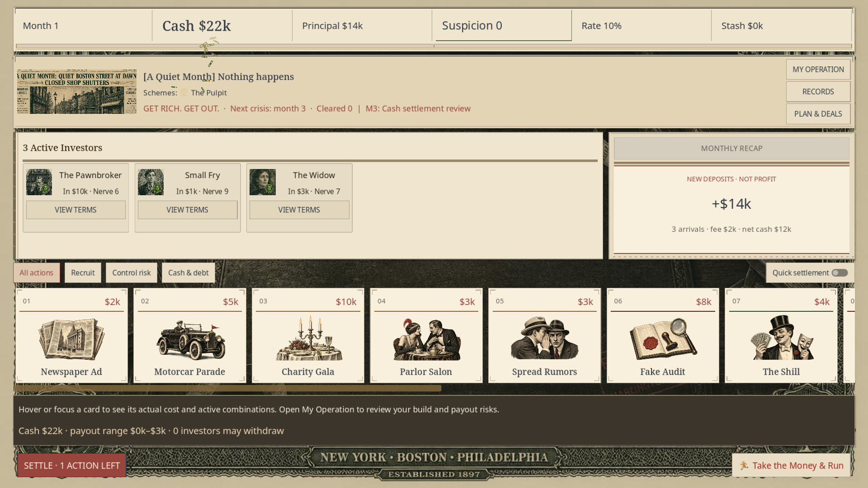Click the Quiet Month newspaper image
This screenshot has width=868, height=488.
(77, 92)
